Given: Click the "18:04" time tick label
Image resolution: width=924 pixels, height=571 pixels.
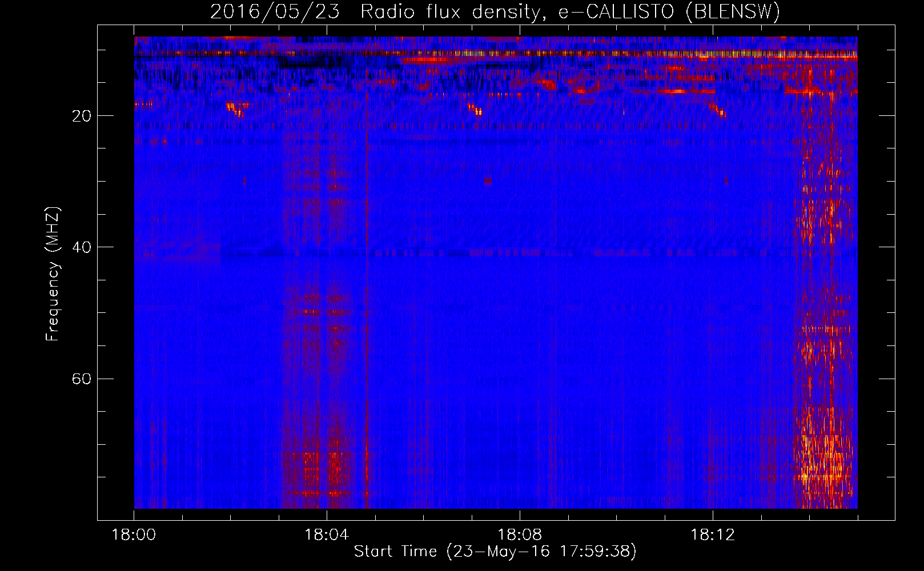Looking at the screenshot, I should coord(327,535).
